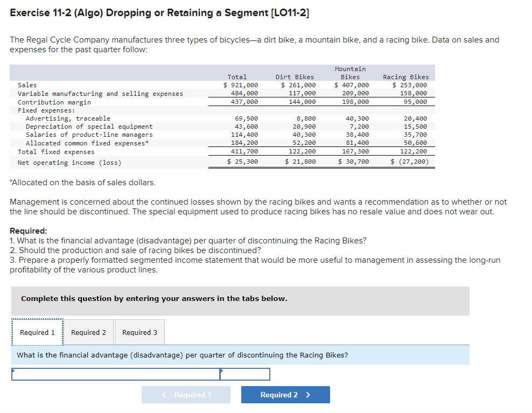Switch to the Required 1 tab

[37, 332]
